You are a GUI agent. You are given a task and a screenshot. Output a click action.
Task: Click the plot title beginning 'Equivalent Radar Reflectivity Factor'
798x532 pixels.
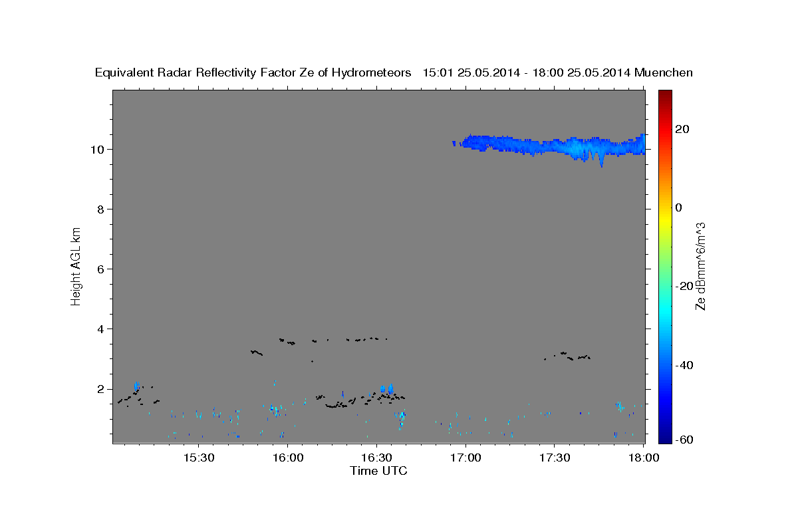coord(394,72)
